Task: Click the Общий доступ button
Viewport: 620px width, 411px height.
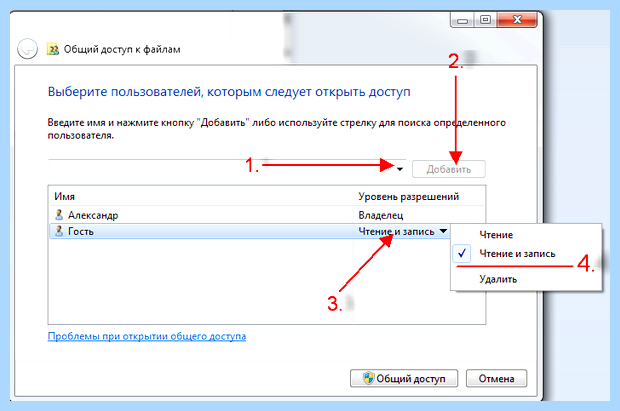Action: tap(404, 379)
